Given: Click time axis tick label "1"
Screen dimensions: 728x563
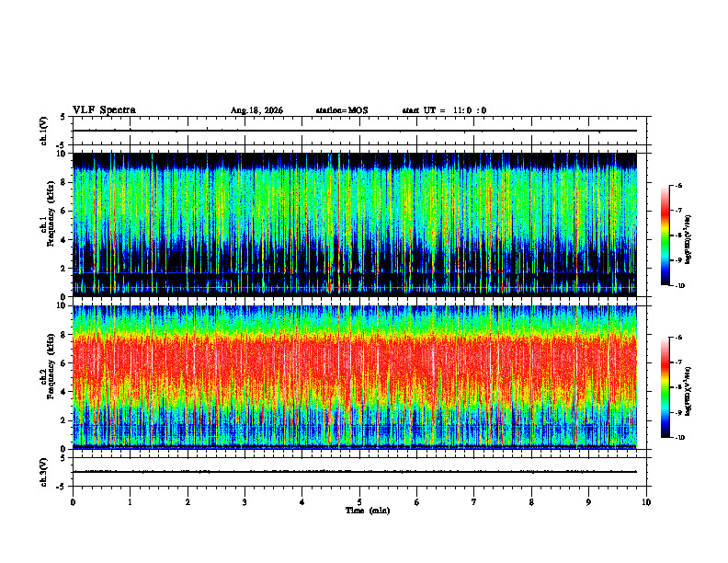Looking at the screenshot, I should click(131, 502).
